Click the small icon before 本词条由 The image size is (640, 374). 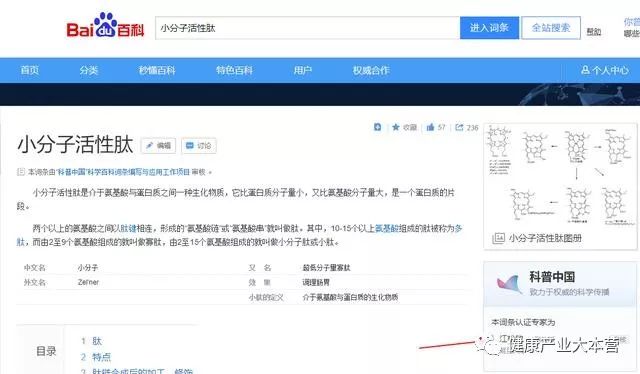click(x=20, y=172)
